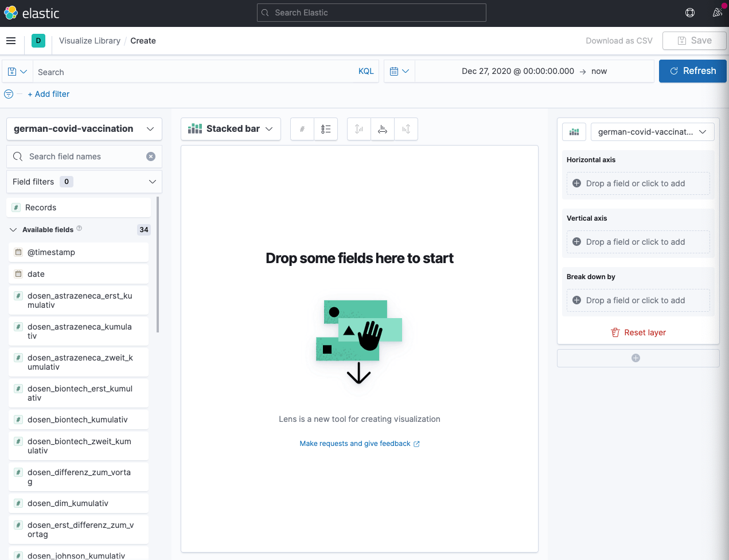Viewport: 729px width, 560px height.
Task: Click Reset layer
Action: click(638, 332)
